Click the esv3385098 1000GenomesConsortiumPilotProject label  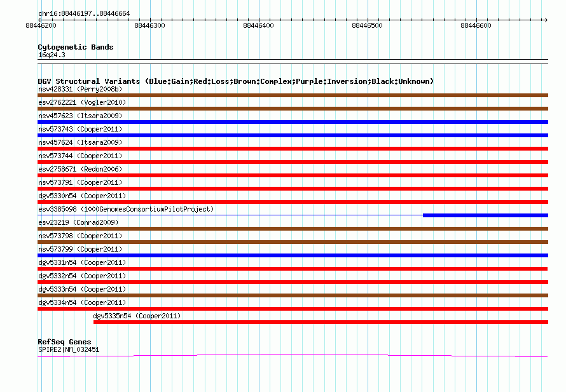(x=126, y=209)
